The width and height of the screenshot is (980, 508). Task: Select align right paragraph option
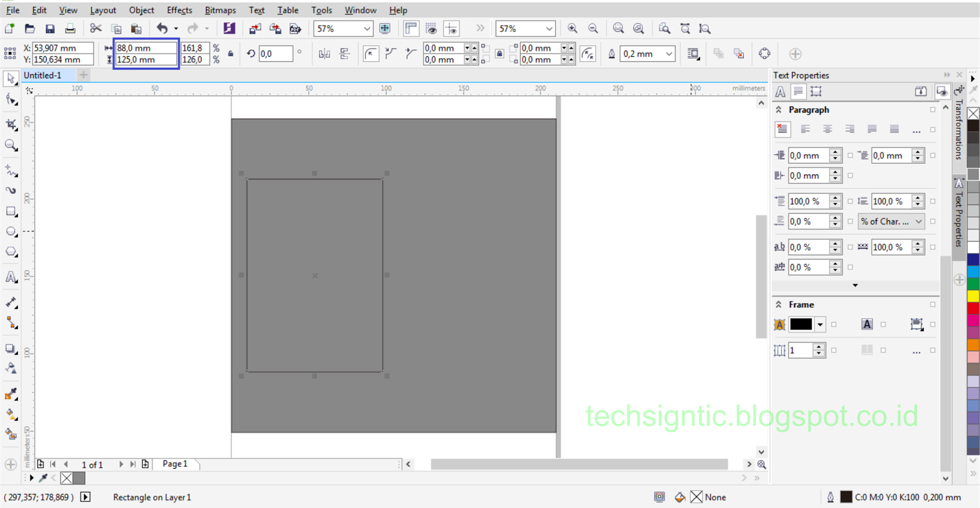click(x=850, y=129)
